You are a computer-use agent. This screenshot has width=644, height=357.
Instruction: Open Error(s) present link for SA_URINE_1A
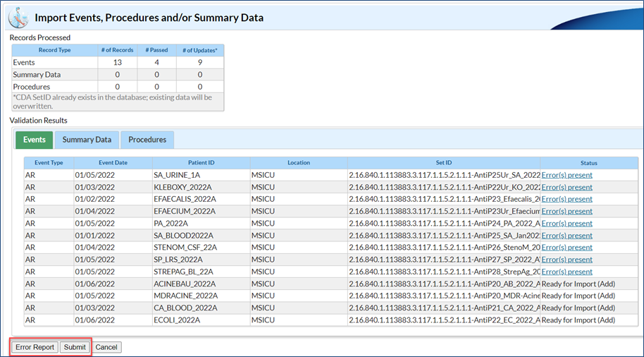(x=566, y=175)
